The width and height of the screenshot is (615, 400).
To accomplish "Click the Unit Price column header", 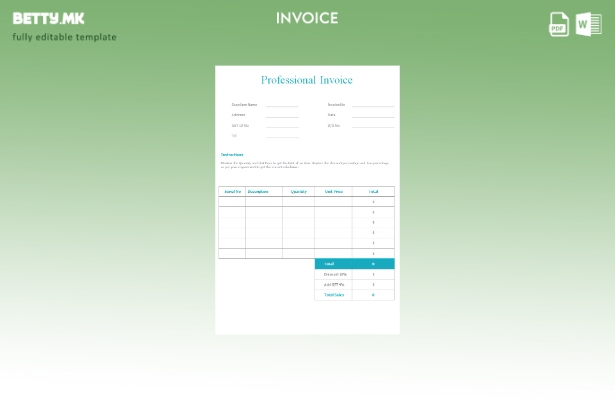I will 333,191.
